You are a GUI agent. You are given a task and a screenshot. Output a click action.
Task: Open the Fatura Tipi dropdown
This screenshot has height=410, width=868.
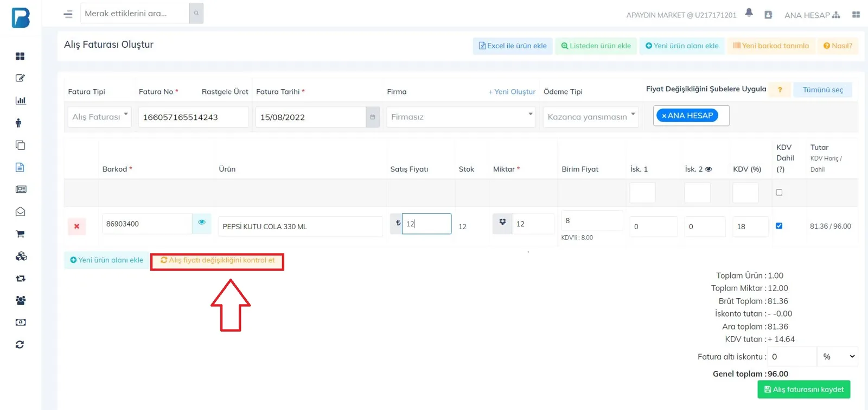tap(99, 117)
